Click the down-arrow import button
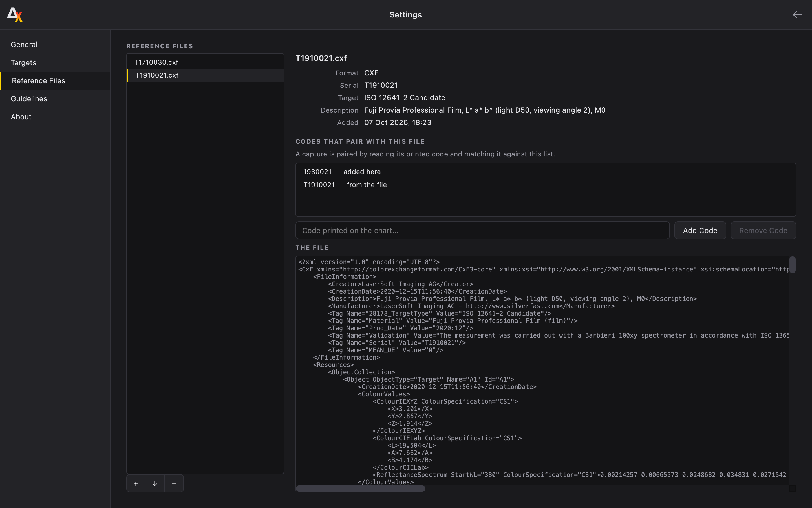The image size is (812, 508). [x=155, y=483]
